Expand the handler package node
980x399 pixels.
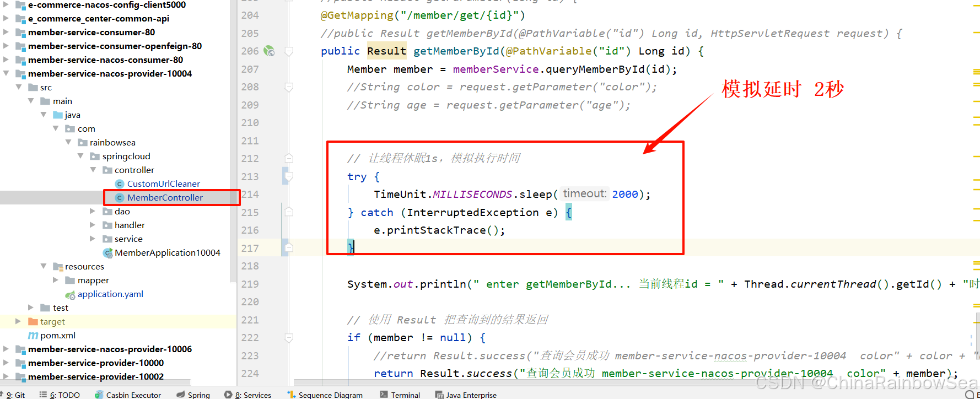pyautogui.click(x=93, y=225)
